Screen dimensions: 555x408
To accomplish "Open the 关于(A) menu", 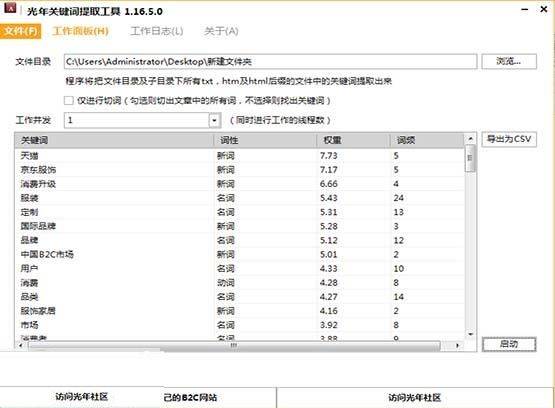I will 221,31.
